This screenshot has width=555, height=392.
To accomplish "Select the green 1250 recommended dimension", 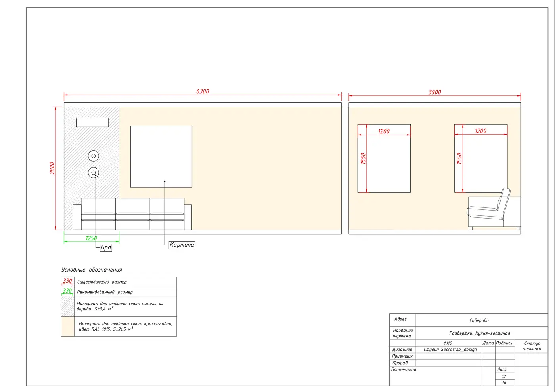I will point(91,238).
